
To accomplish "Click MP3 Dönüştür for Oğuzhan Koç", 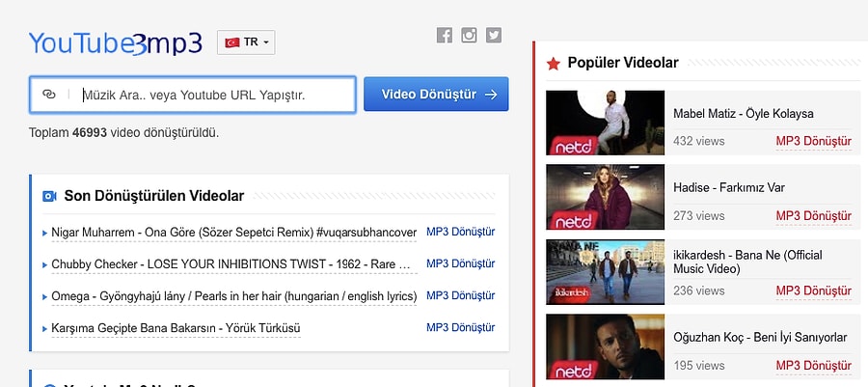I will coord(814,366).
